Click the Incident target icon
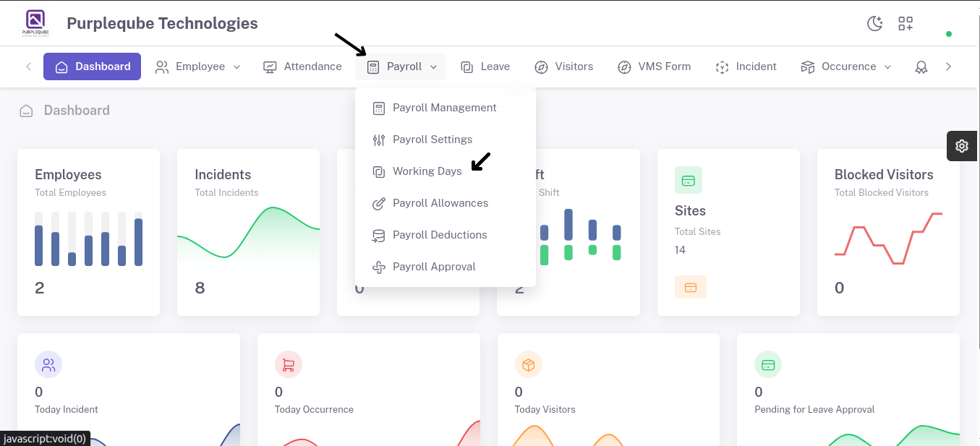This screenshot has height=446, width=980. point(722,67)
